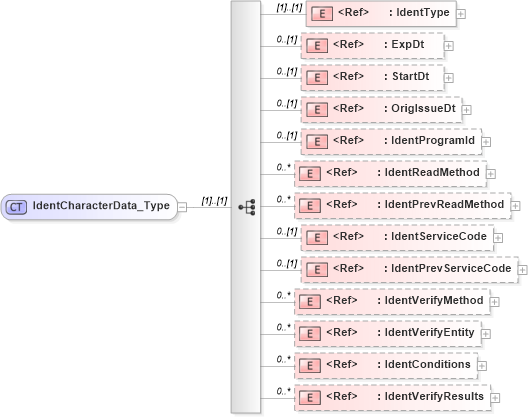Screen dimensions: 528x417
Task: Click the sequence compositor icon
Action: tap(247, 207)
